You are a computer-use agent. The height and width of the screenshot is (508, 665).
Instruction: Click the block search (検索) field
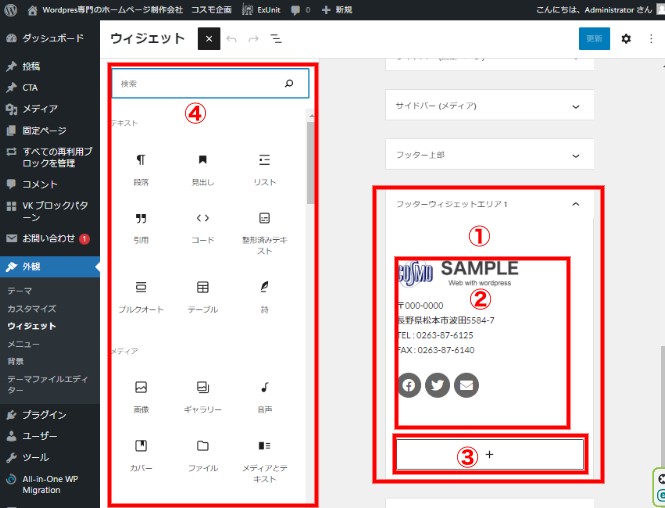tap(200, 84)
